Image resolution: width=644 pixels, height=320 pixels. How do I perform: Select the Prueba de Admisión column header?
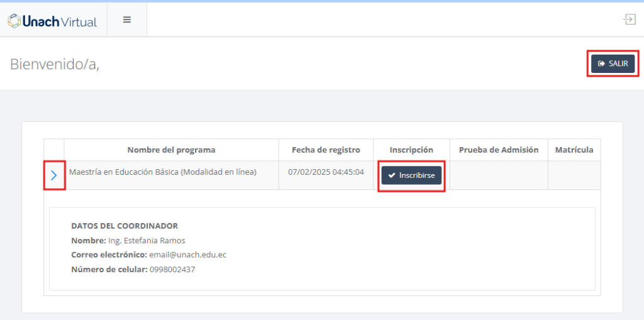point(499,150)
